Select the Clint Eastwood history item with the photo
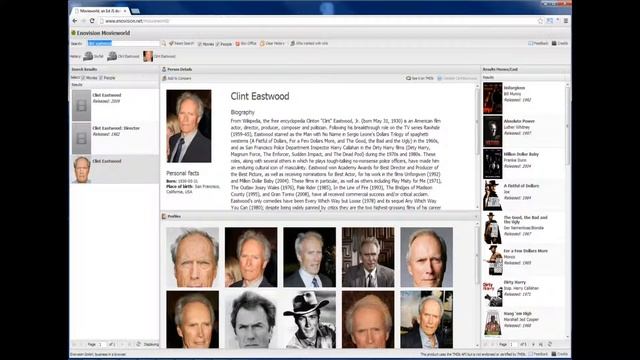 coord(159,56)
